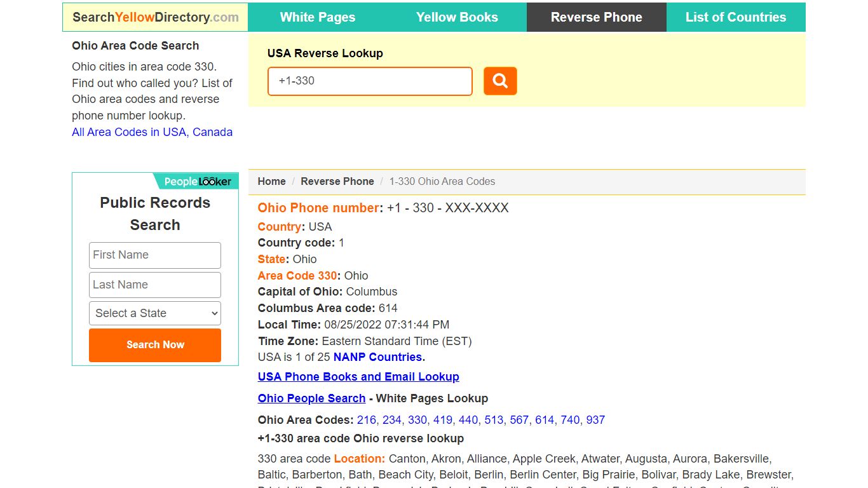This screenshot has height=488, width=868.
Task: Click the Columbus Area code: 614 line
Action: (327, 308)
